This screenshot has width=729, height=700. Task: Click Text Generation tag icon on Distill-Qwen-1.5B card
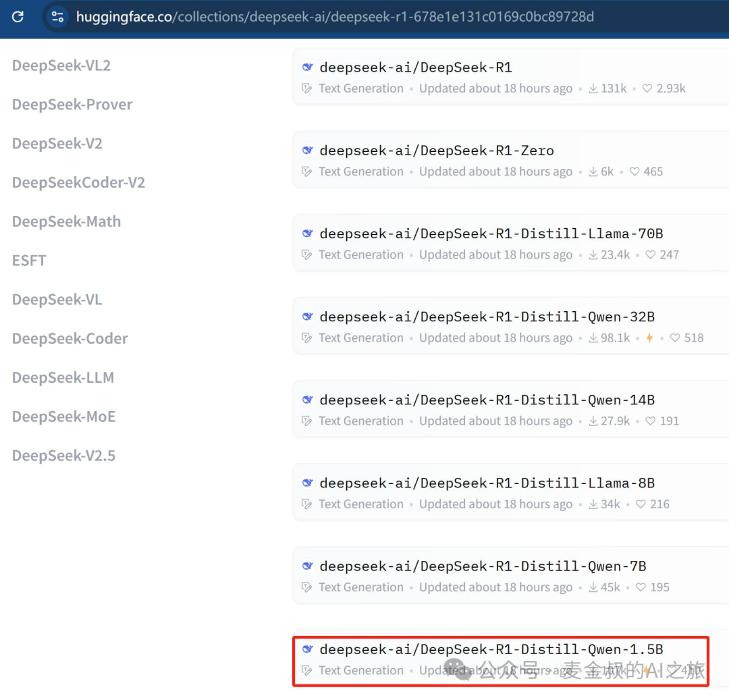click(307, 671)
